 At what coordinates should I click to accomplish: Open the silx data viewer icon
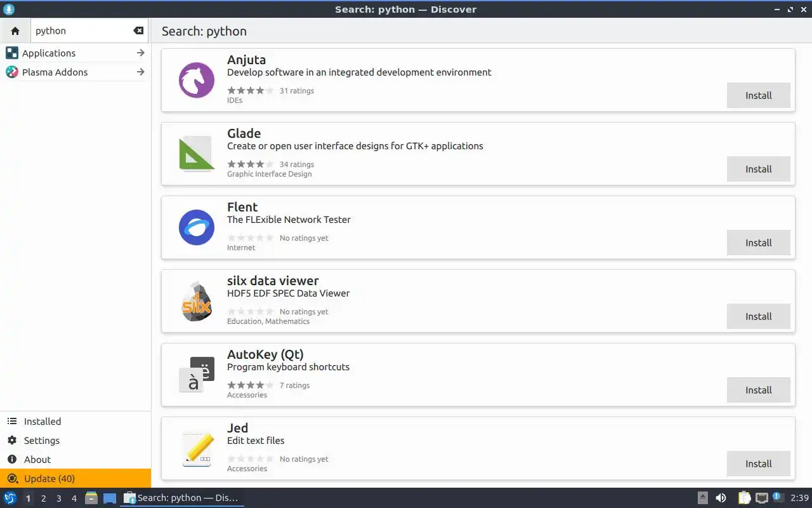[x=197, y=301]
